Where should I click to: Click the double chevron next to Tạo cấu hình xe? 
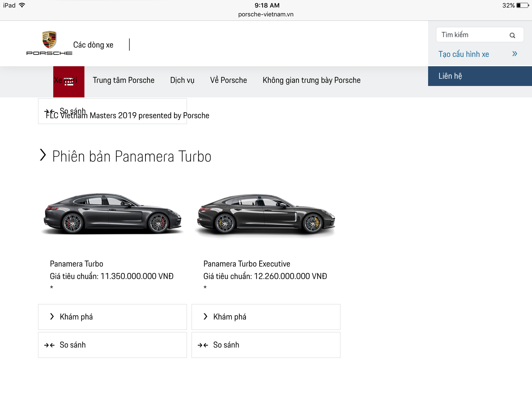point(515,54)
